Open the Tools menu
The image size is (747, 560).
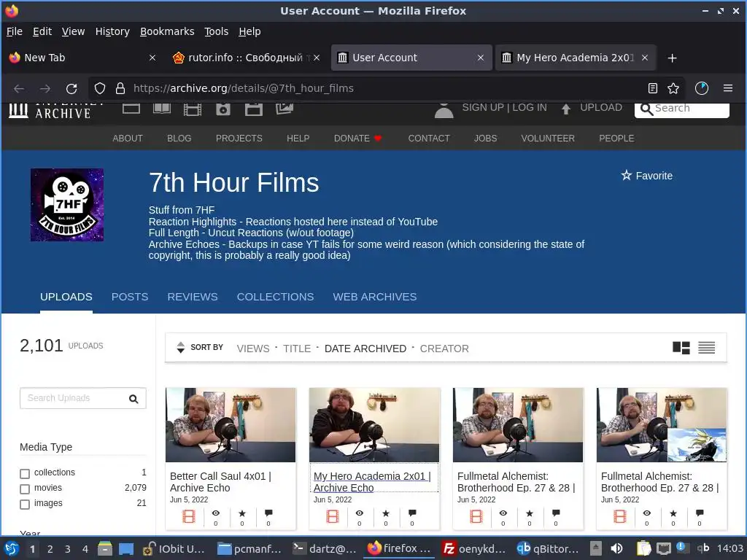point(216,31)
